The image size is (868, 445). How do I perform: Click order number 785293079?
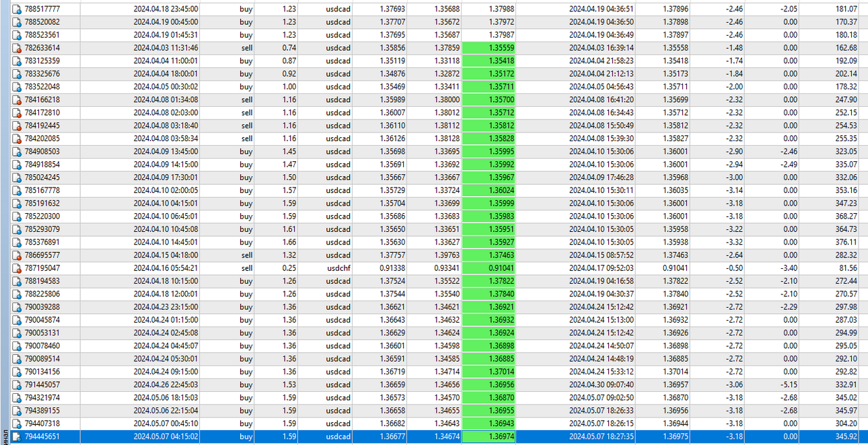42,229
